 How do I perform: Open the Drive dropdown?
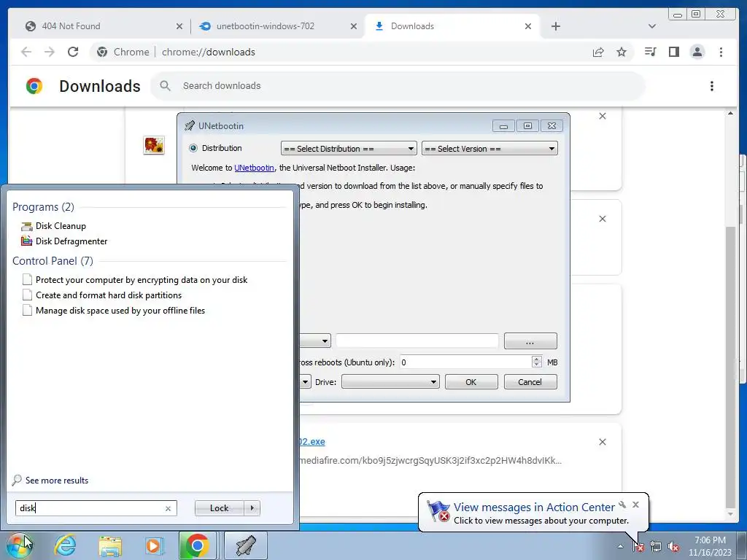coord(390,382)
